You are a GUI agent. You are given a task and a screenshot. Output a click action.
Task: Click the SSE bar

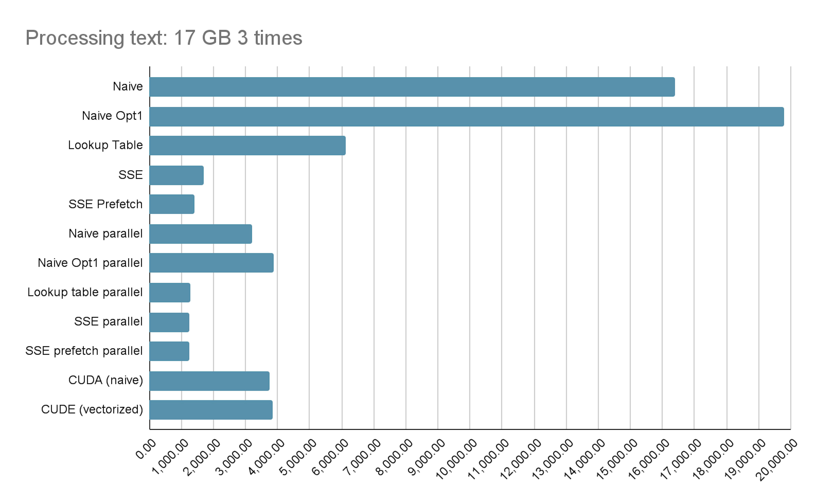pos(176,175)
